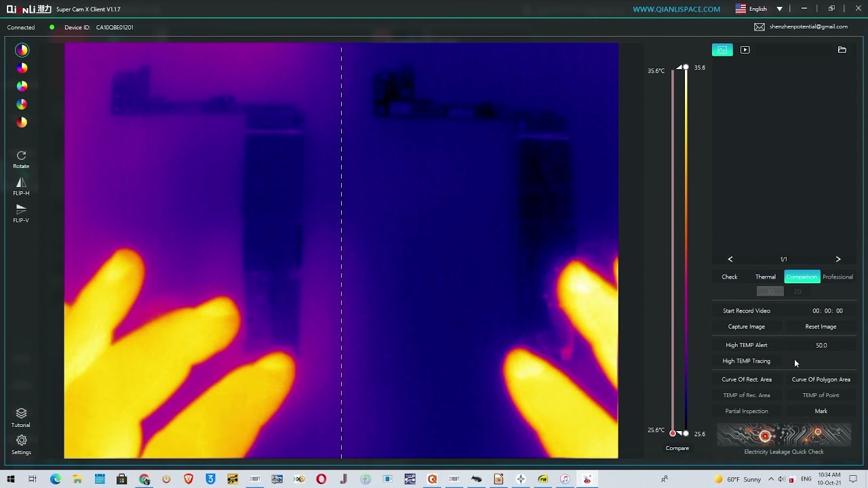868x488 pixels.
Task: Toggle the 3D view option
Action: tap(770, 291)
